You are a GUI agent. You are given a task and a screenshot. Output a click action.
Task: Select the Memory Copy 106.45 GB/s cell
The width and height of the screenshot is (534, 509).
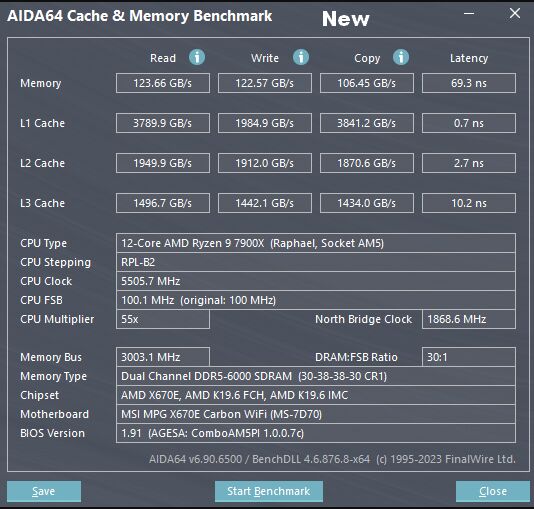(x=367, y=83)
